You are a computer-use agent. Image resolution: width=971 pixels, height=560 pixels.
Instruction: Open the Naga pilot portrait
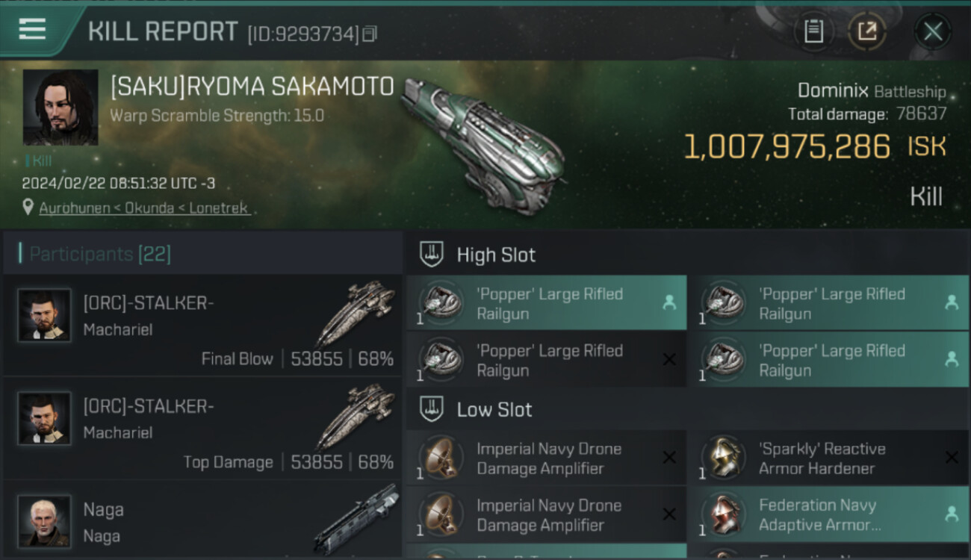tap(45, 520)
